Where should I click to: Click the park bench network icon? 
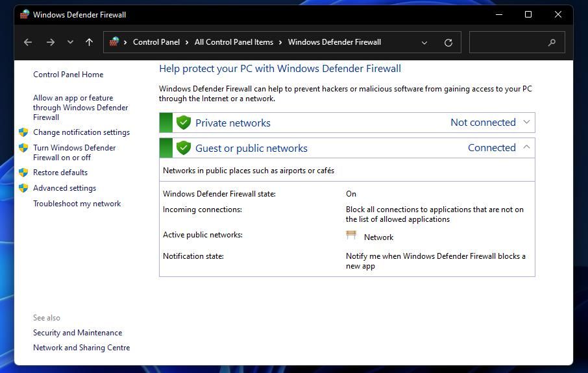coord(351,235)
